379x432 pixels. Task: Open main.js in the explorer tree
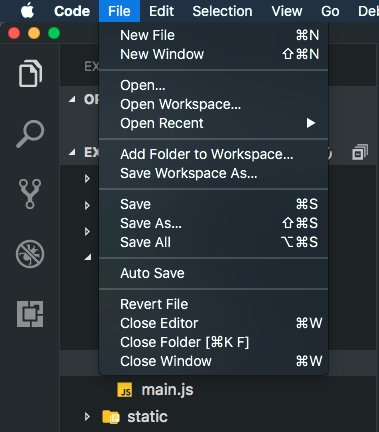pyautogui.click(x=219, y=390)
